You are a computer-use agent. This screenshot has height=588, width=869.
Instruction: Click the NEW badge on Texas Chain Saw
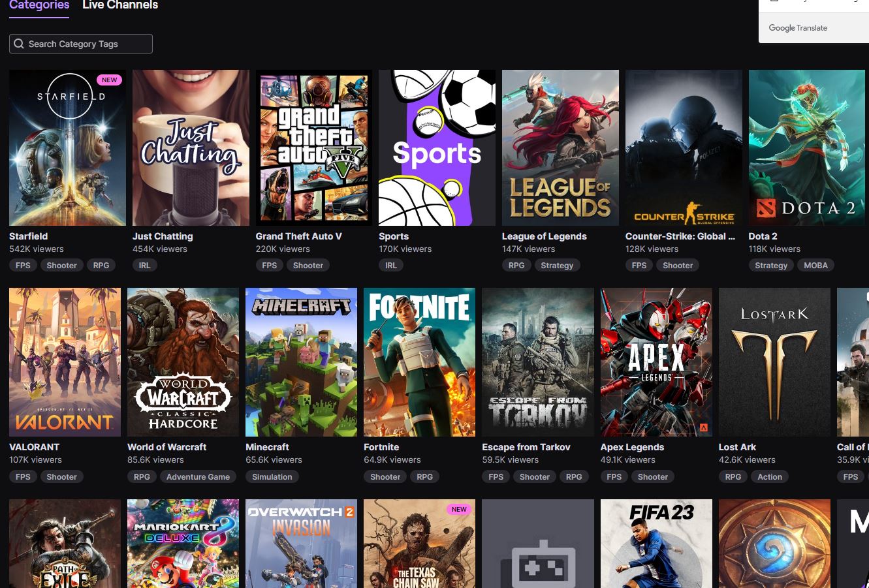[x=460, y=509]
